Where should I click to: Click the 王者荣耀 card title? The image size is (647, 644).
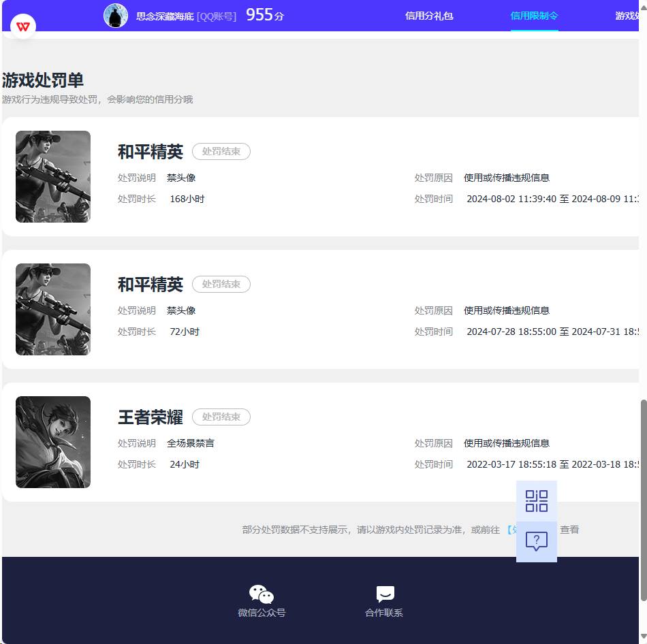point(151,417)
